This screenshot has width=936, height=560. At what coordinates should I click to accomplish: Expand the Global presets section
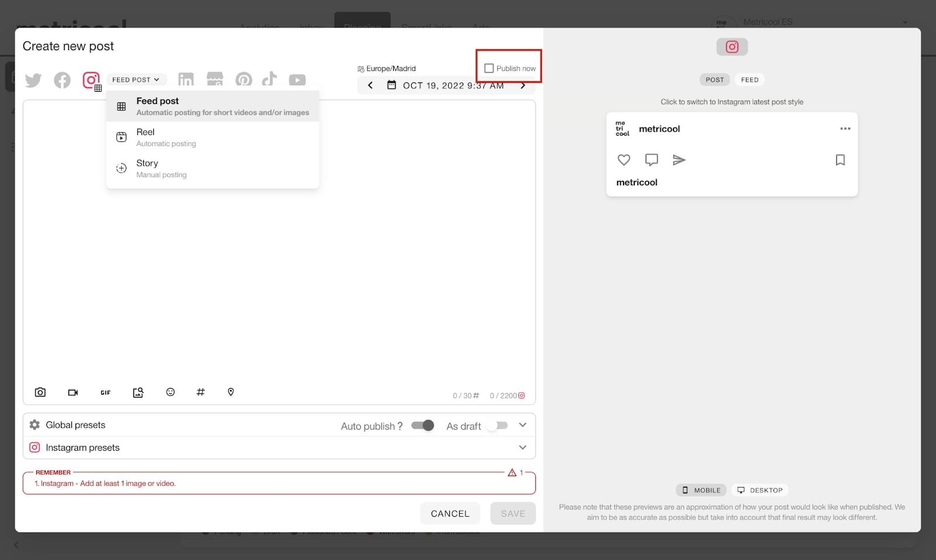[522, 425]
